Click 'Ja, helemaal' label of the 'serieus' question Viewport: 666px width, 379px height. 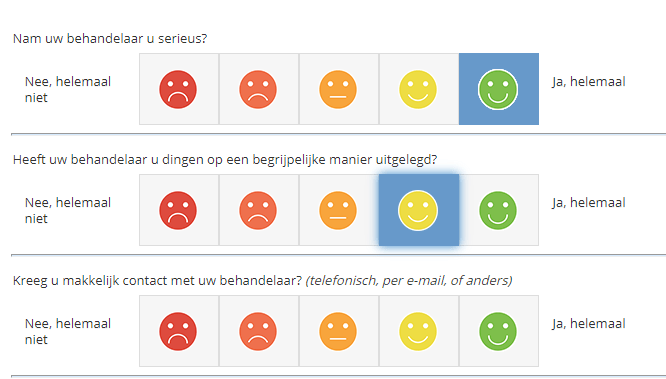pyautogui.click(x=589, y=82)
